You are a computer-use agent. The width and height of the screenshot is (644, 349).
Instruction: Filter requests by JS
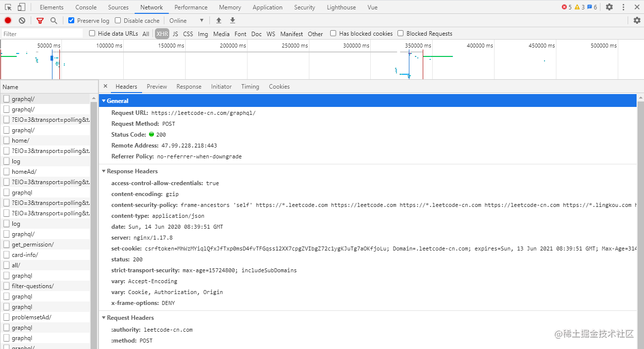[x=175, y=34]
